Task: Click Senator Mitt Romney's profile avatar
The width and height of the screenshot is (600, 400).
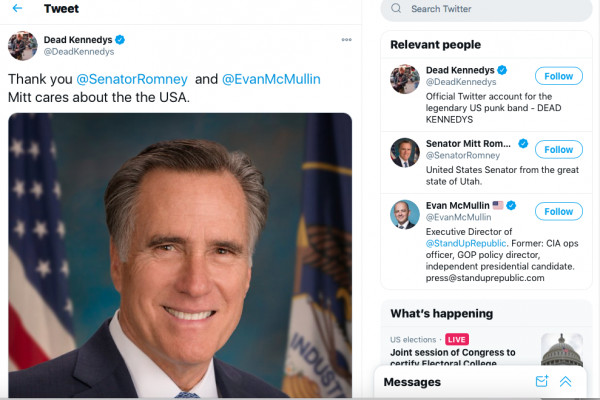Action: 405,152
